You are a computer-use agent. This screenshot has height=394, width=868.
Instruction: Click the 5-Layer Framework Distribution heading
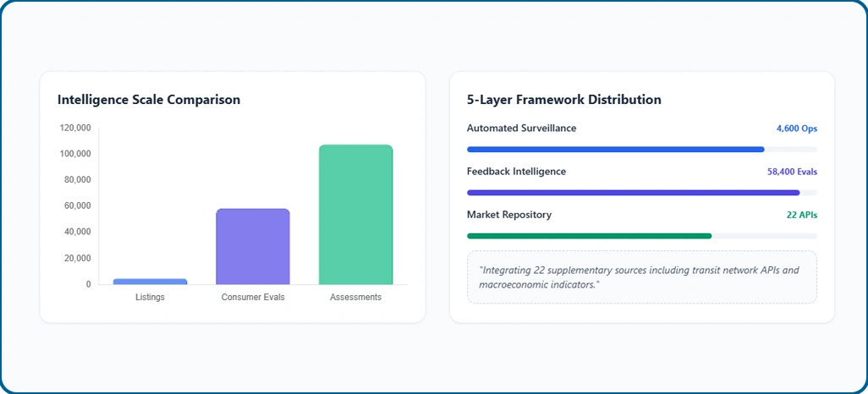(x=564, y=100)
